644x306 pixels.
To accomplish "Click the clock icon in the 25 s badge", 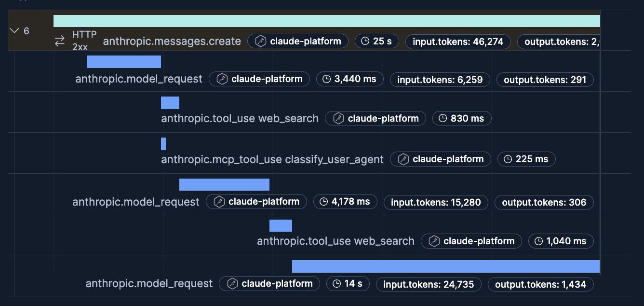I will (x=365, y=41).
